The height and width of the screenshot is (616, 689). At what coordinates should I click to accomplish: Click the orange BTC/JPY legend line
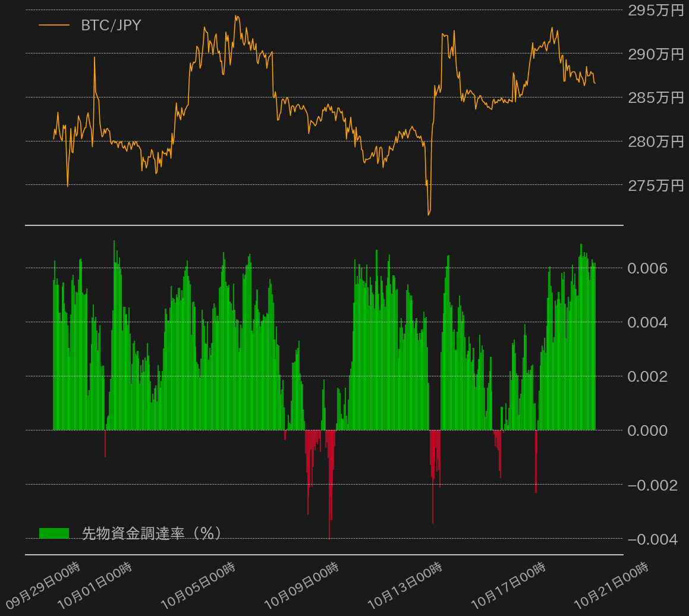click(54, 25)
